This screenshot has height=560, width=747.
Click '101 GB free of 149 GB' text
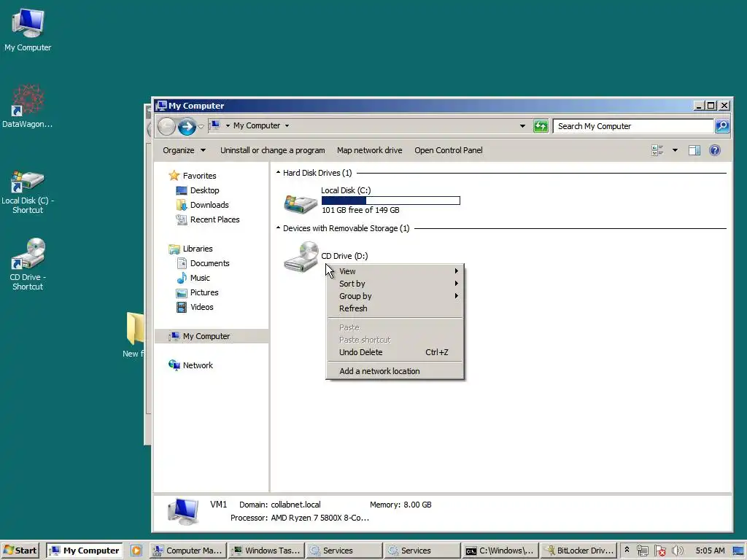360,210
